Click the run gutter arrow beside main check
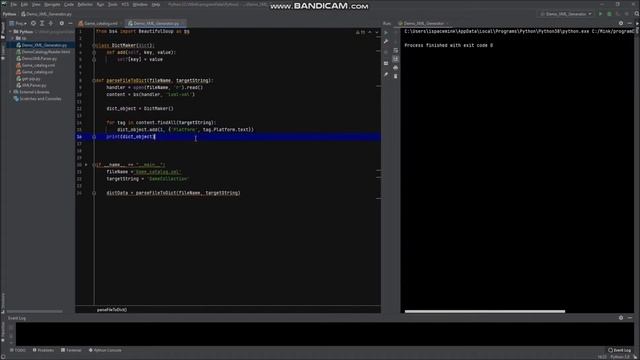Image resolution: width=640 pixels, height=360 pixels. point(86,165)
